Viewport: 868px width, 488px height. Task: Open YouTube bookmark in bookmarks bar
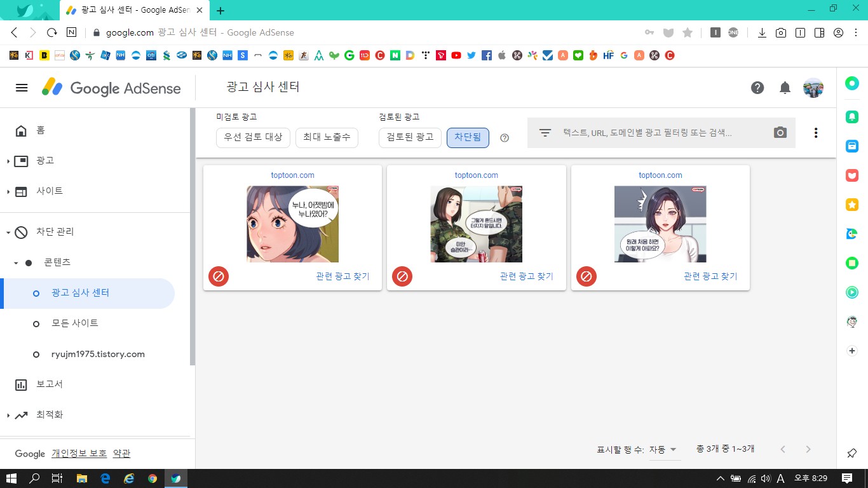pyautogui.click(x=456, y=55)
